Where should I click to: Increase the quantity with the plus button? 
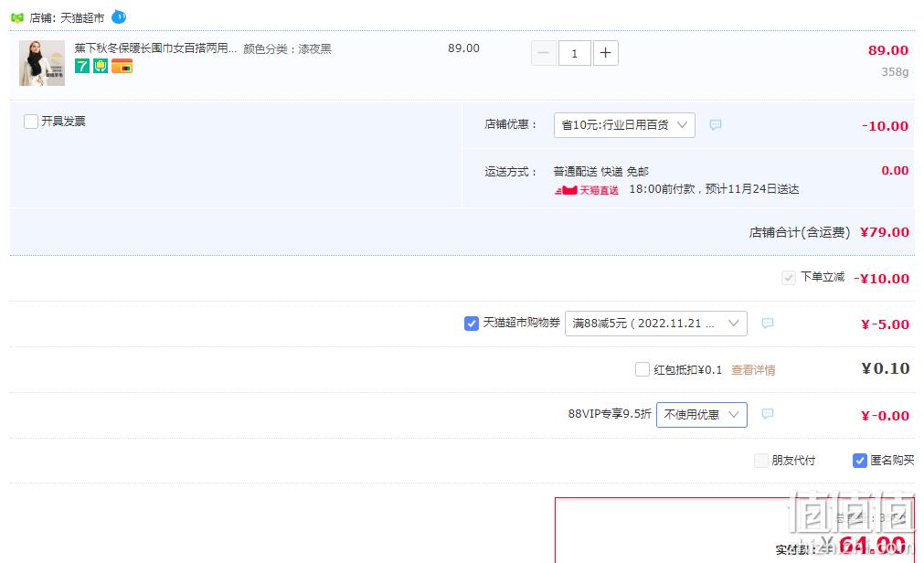coord(605,53)
